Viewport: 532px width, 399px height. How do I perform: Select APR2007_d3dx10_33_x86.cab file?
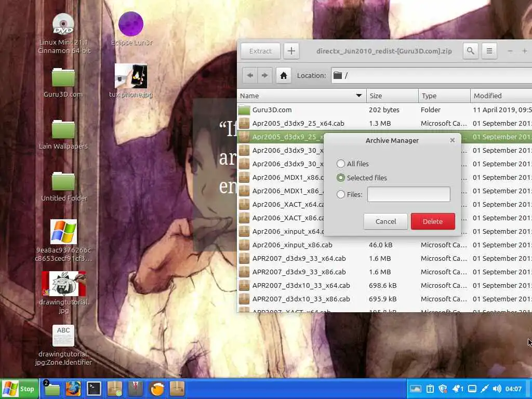pos(384,299)
